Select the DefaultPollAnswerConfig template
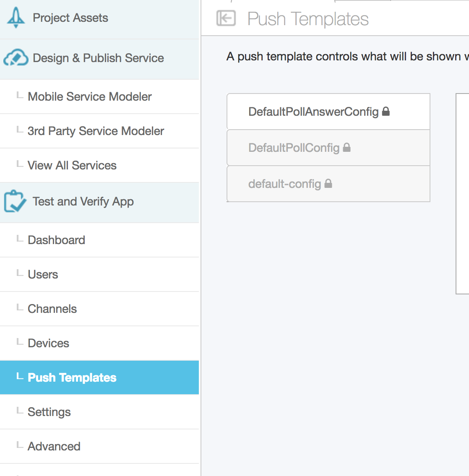The height and width of the screenshot is (476, 469). click(328, 112)
